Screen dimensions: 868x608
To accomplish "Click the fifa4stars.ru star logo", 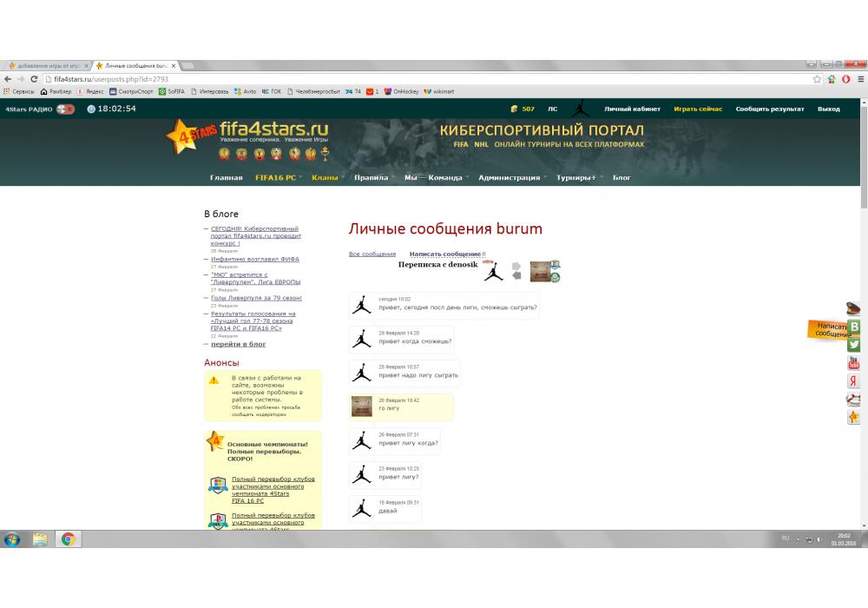I will pos(190,135).
